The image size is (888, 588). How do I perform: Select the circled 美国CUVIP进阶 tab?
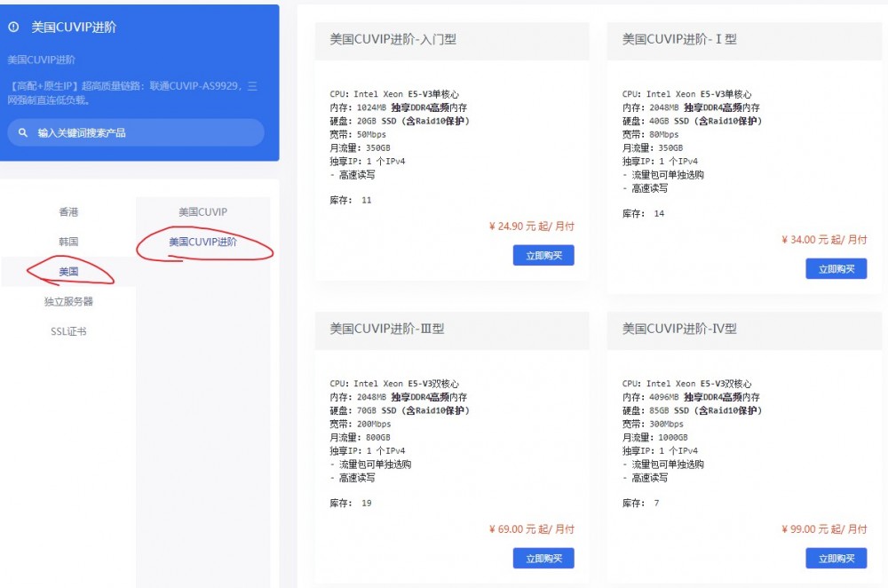pos(205,243)
